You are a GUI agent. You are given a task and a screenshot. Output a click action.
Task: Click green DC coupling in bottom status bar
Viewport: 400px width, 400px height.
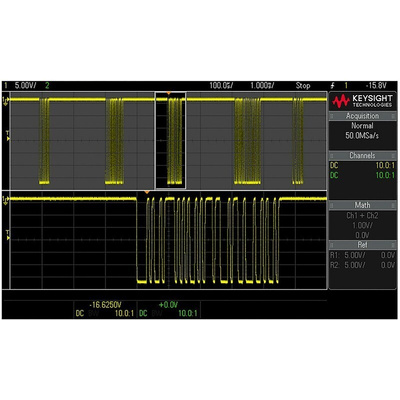pos(143,314)
